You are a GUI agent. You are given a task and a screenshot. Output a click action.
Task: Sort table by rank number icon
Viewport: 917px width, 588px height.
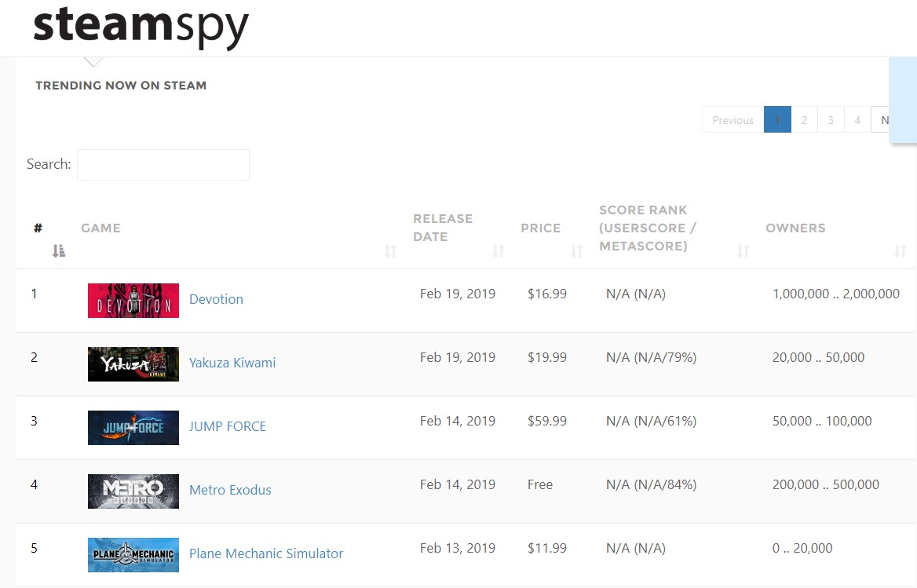(59, 251)
